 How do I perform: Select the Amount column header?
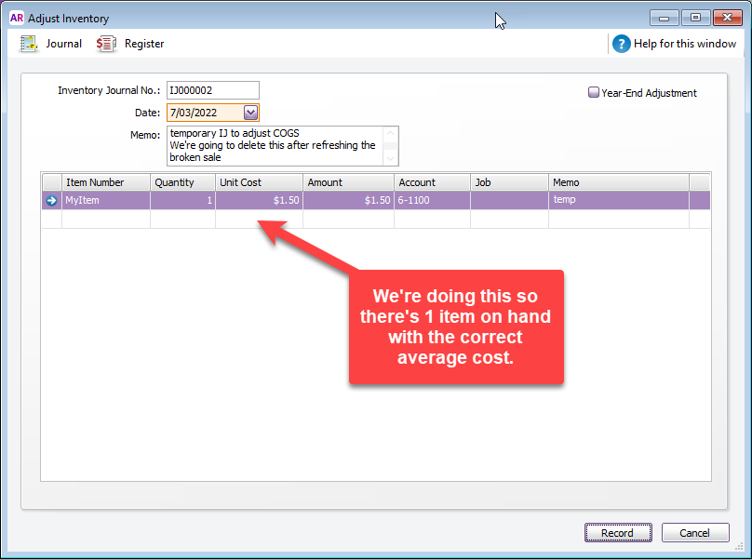[x=348, y=182]
